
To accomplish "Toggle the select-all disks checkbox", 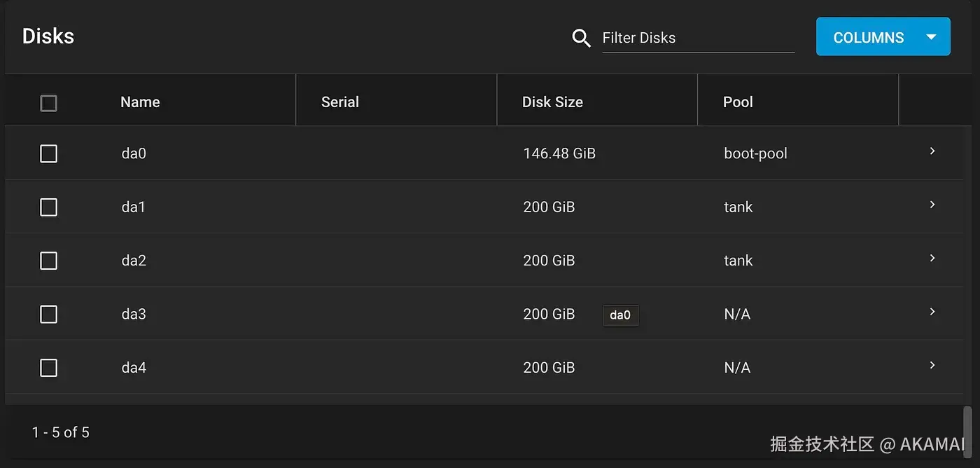I will pos(48,103).
